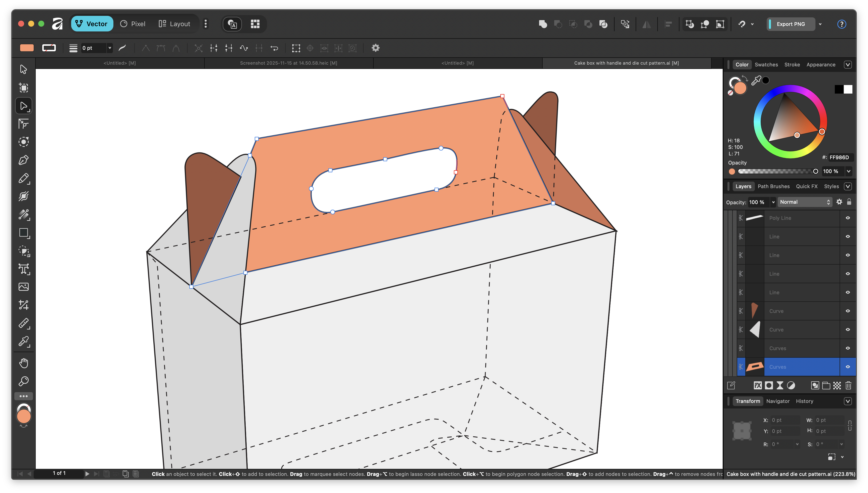Activate the Zoom magnifier tool
The image size is (868, 493).
(23, 381)
